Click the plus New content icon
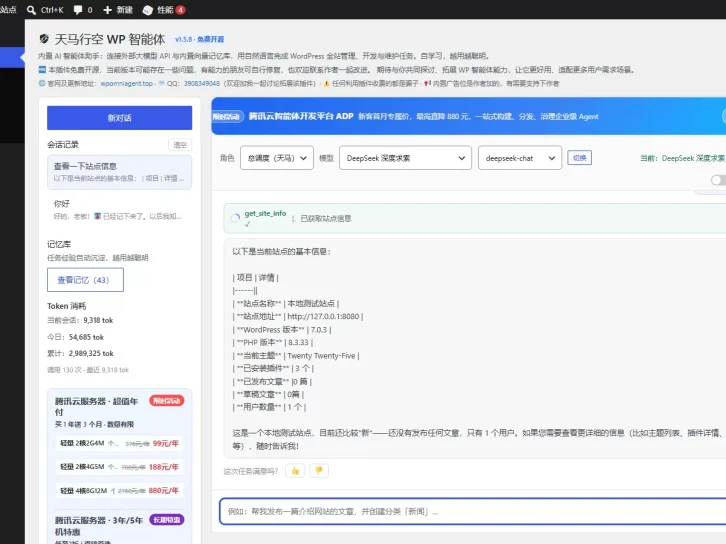This screenshot has width=726, height=544. [x=107, y=10]
